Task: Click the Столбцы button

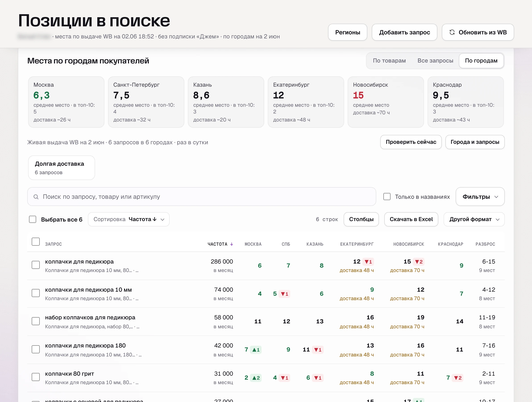Action: click(361, 219)
